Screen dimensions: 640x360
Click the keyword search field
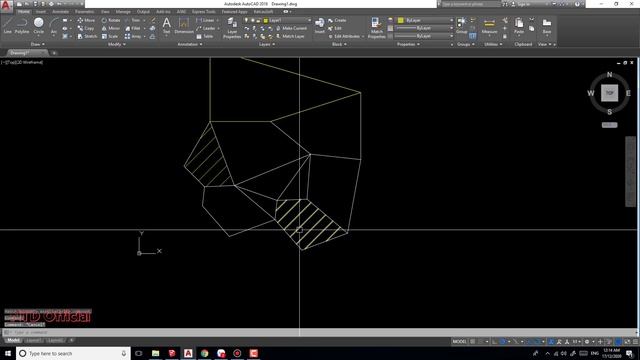(x=470, y=4)
